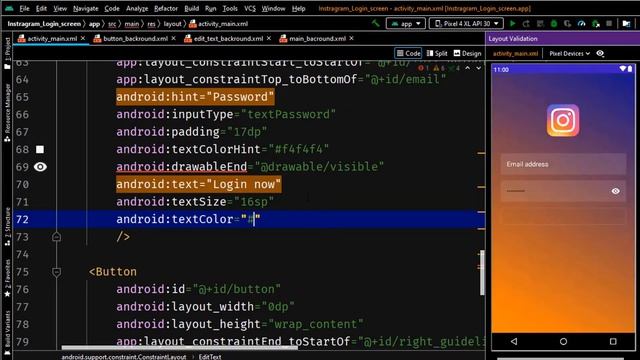Open the VCS menu
640x360 pixels.
(250, 8)
